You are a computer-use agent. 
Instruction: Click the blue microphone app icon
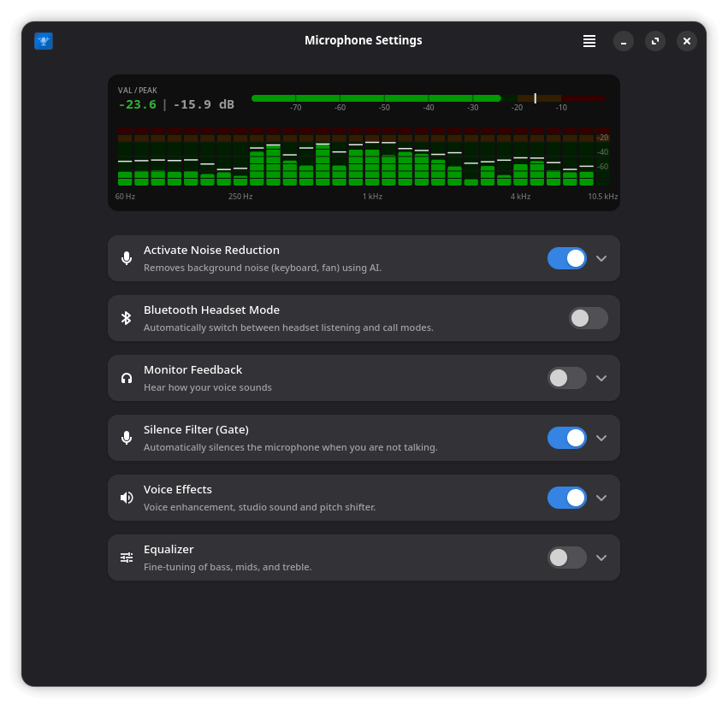tap(44, 41)
